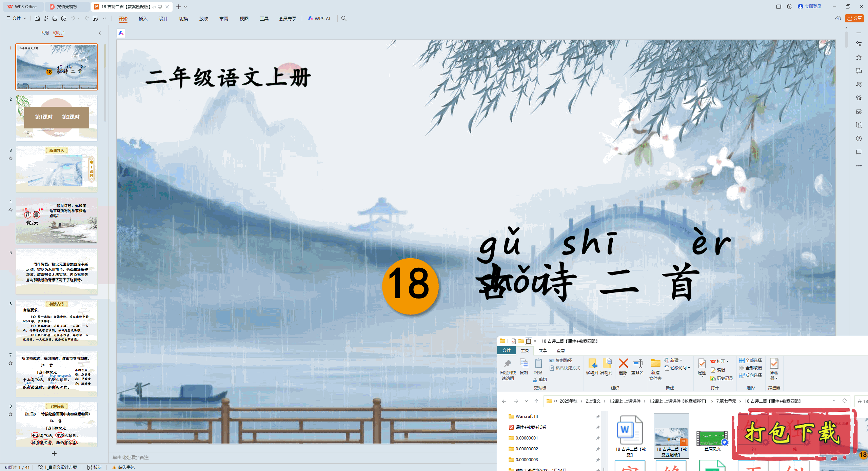Open print preview icon in quick toolbar
The image size is (868, 471).
pyautogui.click(x=64, y=18)
